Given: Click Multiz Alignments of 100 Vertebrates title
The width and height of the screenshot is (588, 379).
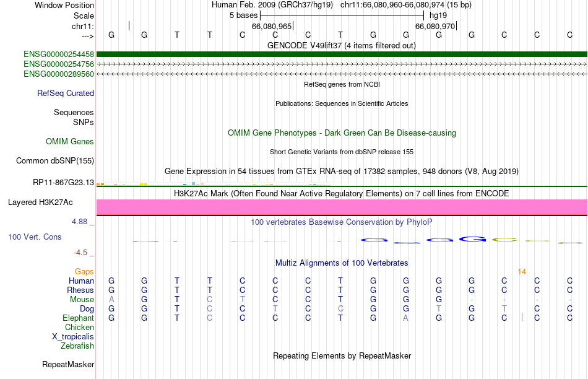Looking at the screenshot, I should 342,263.
